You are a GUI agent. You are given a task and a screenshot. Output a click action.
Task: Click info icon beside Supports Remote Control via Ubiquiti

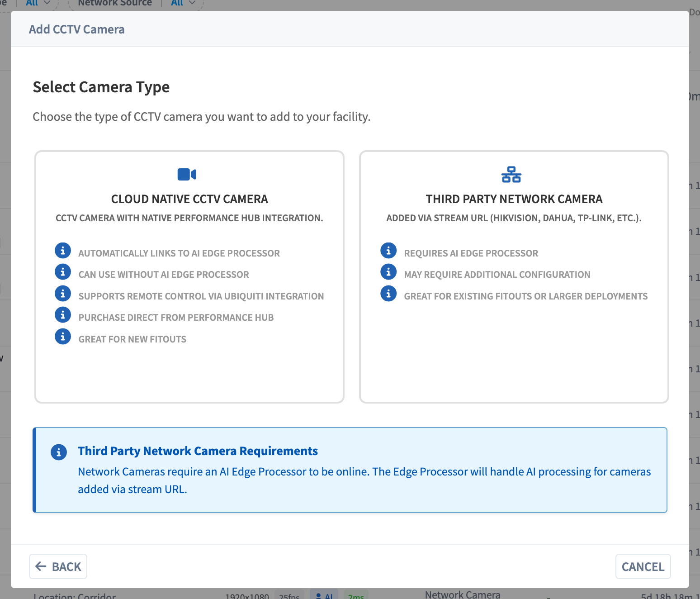pyautogui.click(x=63, y=294)
